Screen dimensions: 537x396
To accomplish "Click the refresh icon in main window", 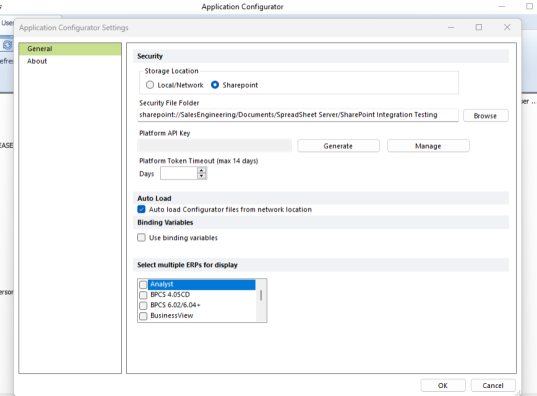I will coord(7,45).
